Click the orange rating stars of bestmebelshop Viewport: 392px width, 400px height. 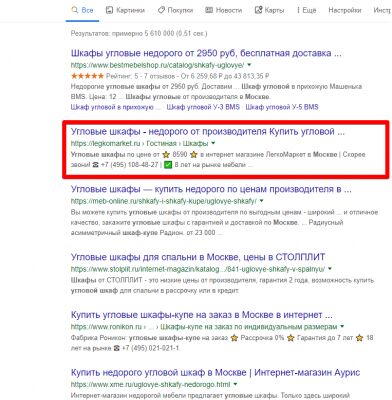pos(87,76)
